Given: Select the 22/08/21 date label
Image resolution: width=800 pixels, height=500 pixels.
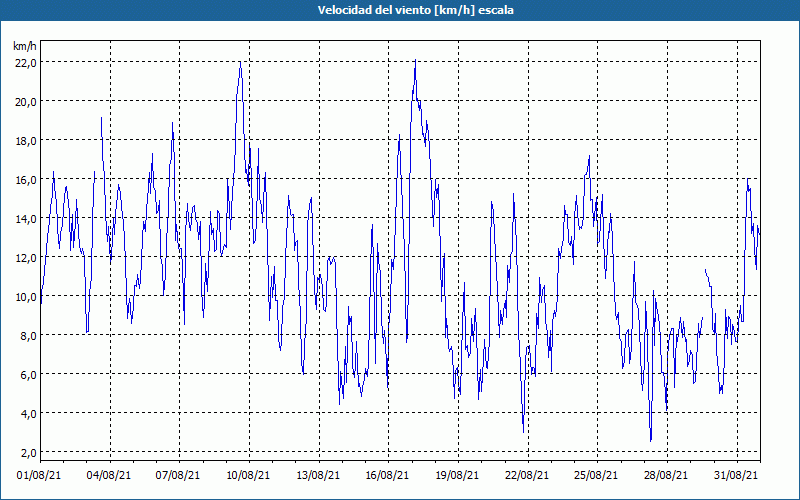Looking at the screenshot, I should (x=527, y=475).
